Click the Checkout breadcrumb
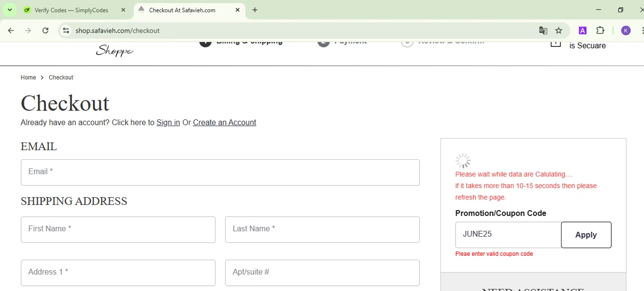This screenshot has height=291, width=644. tap(61, 78)
